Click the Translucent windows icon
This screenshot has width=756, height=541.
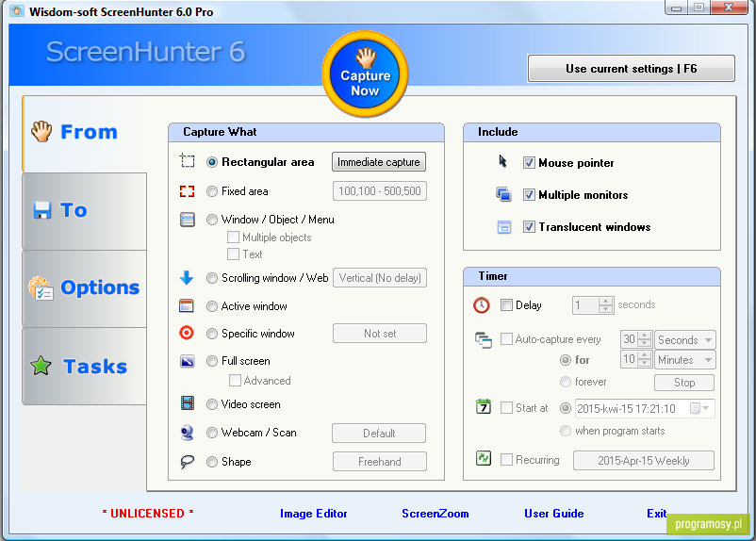(x=503, y=226)
